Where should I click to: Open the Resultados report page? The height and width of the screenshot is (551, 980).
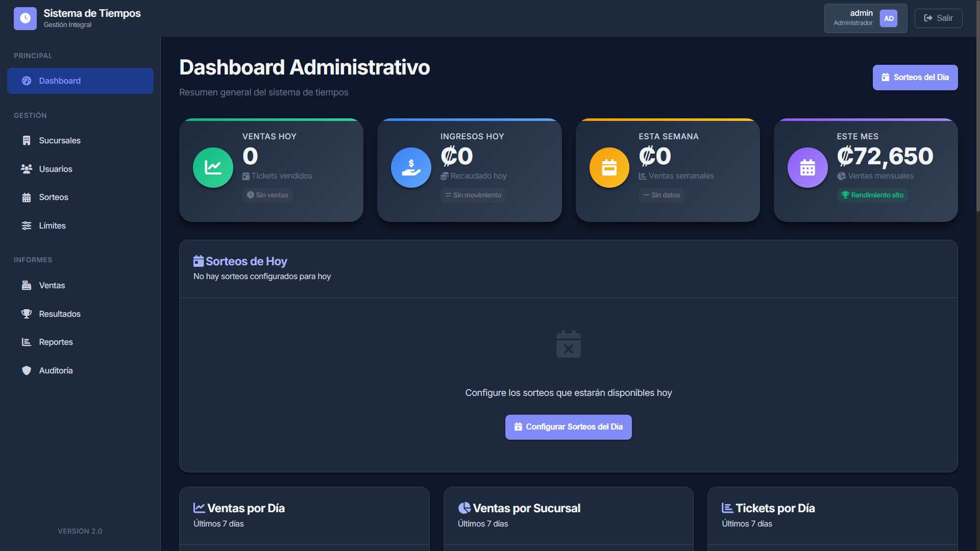[60, 314]
